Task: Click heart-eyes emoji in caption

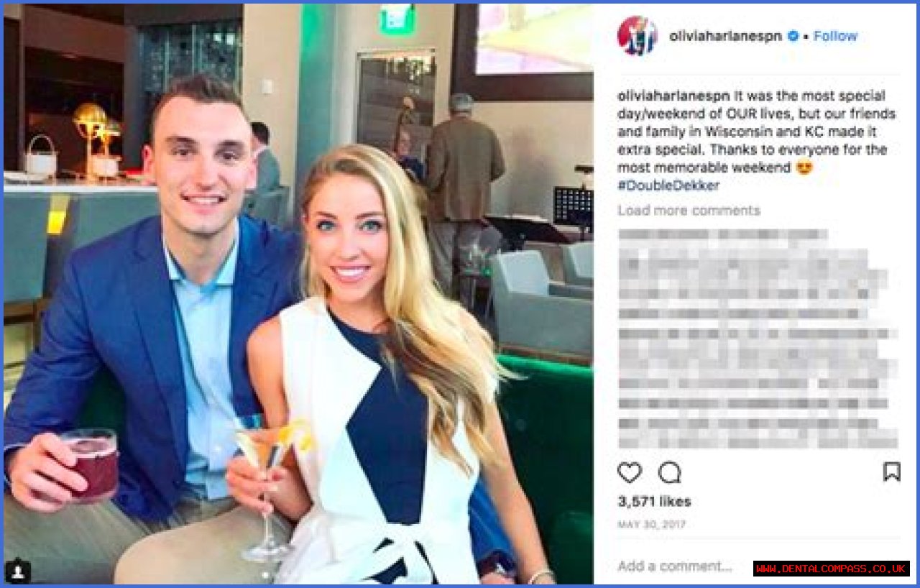Action: 804,168
